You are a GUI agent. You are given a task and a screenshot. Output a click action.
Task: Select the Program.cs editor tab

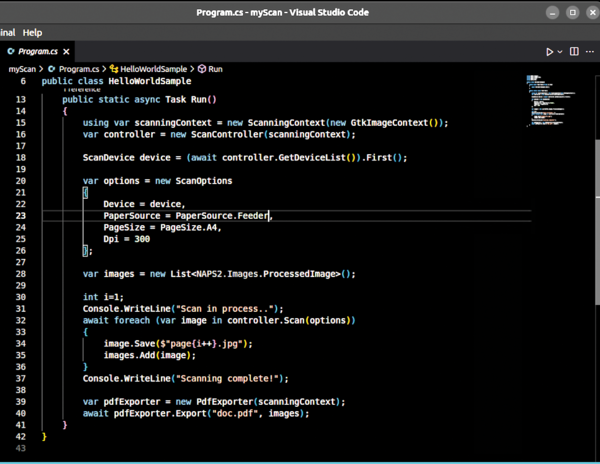pos(37,51)
